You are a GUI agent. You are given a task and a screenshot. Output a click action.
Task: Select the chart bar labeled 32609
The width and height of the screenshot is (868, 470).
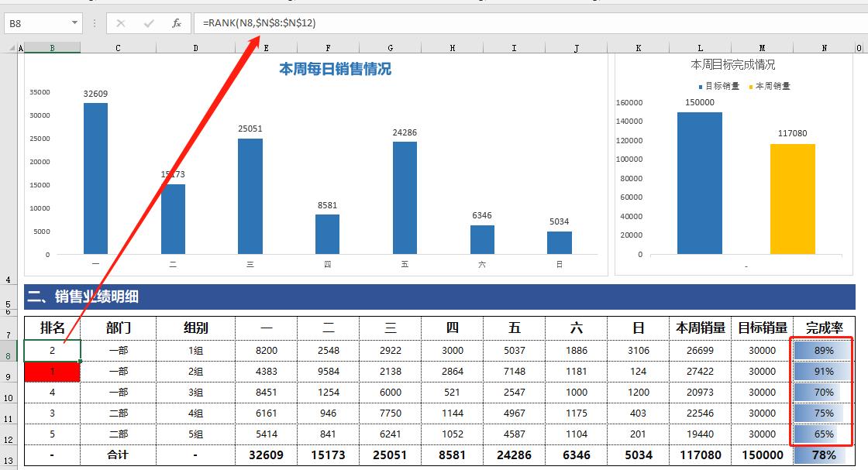[x=95, y=178]
